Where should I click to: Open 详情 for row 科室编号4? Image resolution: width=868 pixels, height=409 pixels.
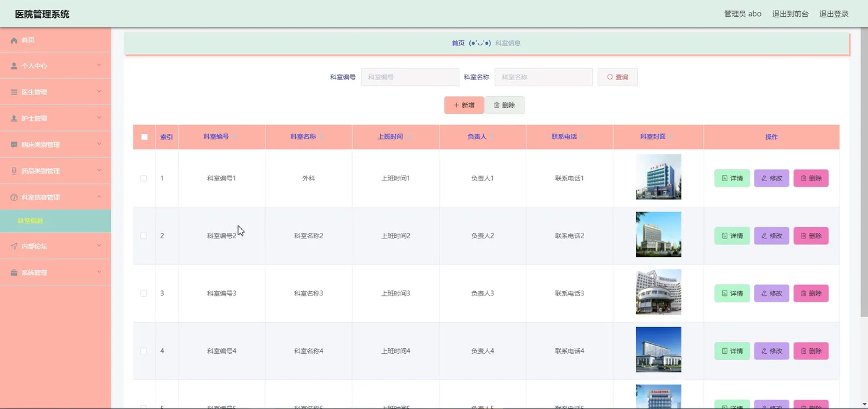click(732, 351)
